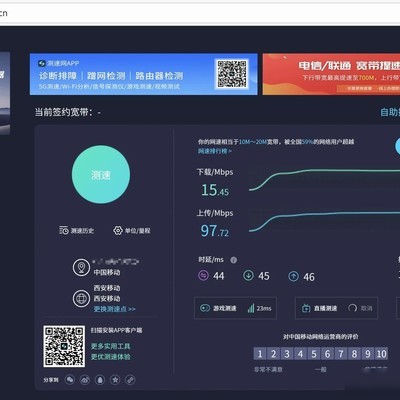The image size is (400, 400).
Task: Click the QR code in the blue banner
Action: [232, 74]
